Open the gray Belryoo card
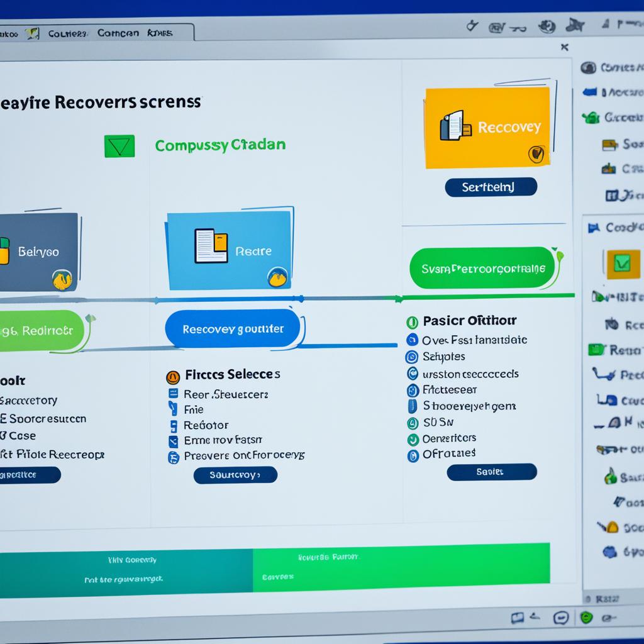The height and width of the screenshot is (644, 644). point(38,252)
